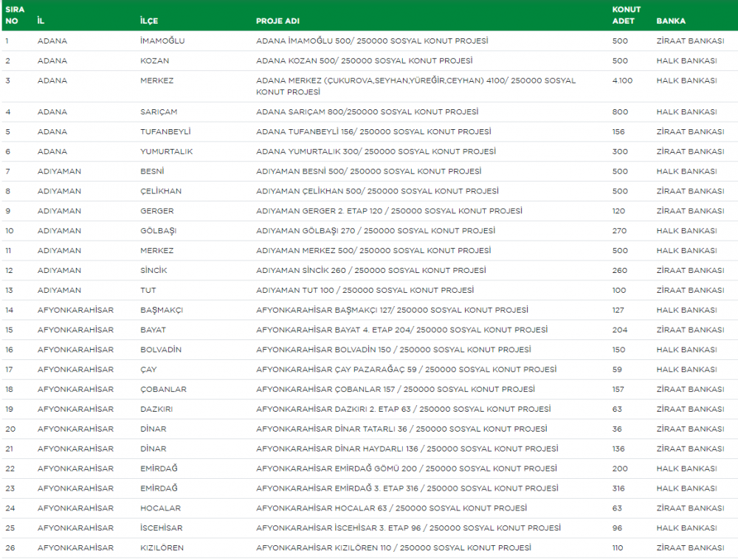This screenshot has height=560, width=738.
Task: Click the İLÇE column header
Action: (x=150, y=21)
